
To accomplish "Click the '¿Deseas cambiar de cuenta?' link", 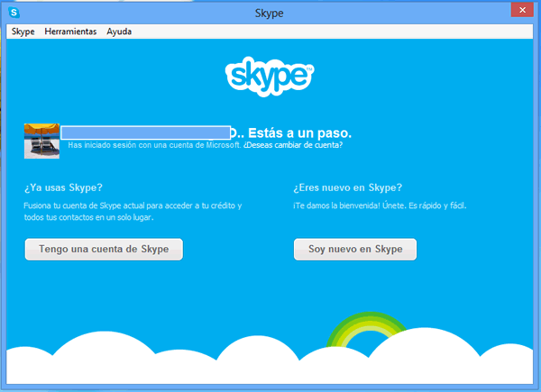I will click(x=293, y=145).
